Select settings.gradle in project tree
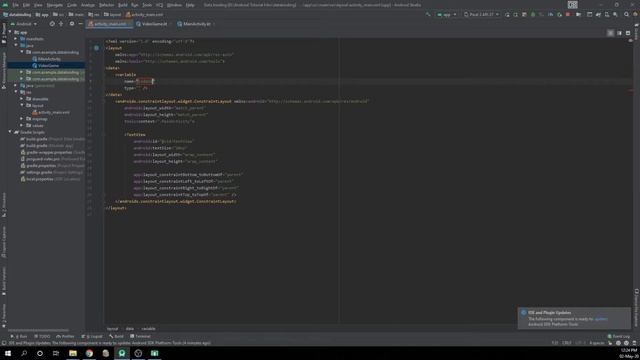Image resolution: width=640 pixels, height=360 pixels. click(51, 172)
